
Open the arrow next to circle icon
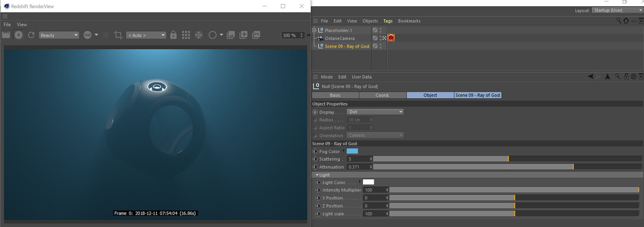(222, 35)
